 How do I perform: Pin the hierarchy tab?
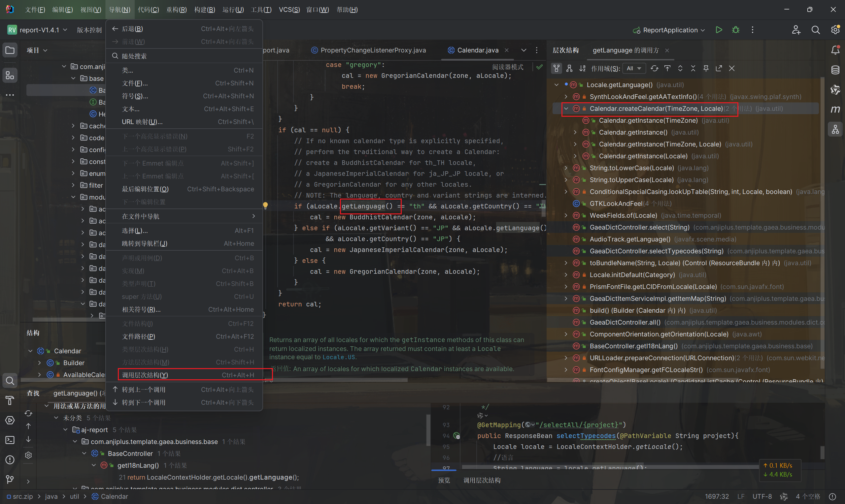click(706, 68)
